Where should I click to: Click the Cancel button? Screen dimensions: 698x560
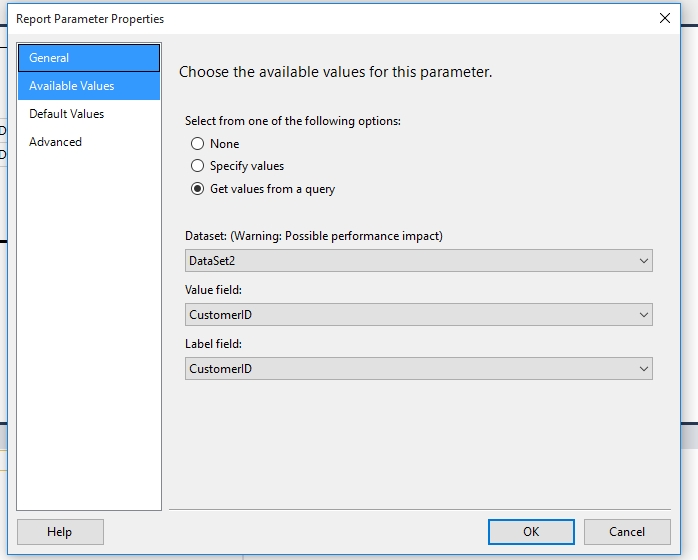pyautogui.click(x=627, y=532)
